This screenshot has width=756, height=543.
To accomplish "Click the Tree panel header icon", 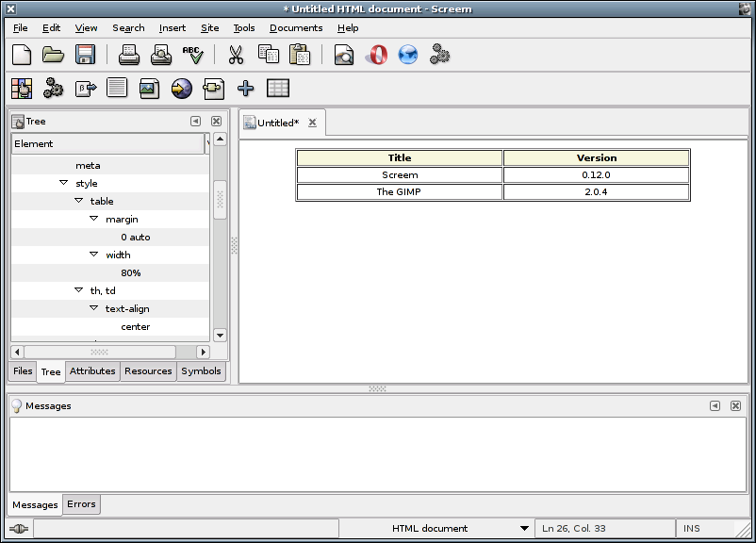I will point(18,122).
